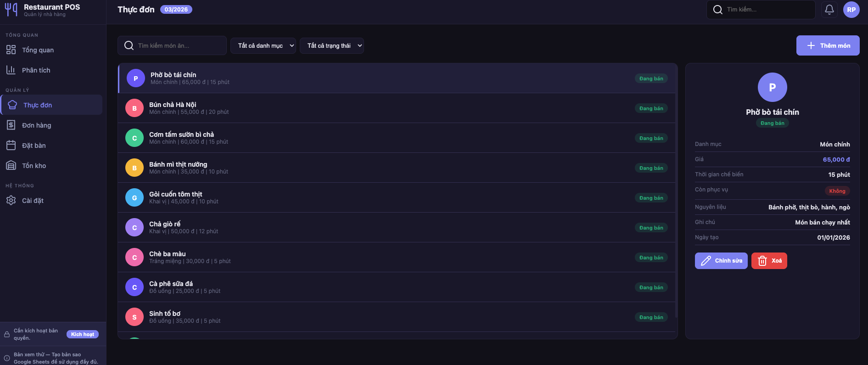
Task: Select the Thực đơn sidebar menu item
Action: coord(51,105)
